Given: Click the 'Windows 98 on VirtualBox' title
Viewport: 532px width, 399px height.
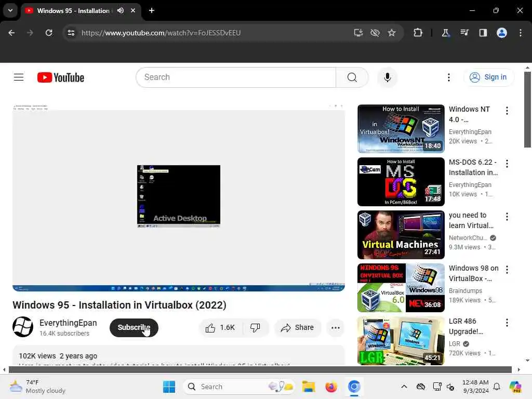Looking at the screenshot, I should [474, 273].
